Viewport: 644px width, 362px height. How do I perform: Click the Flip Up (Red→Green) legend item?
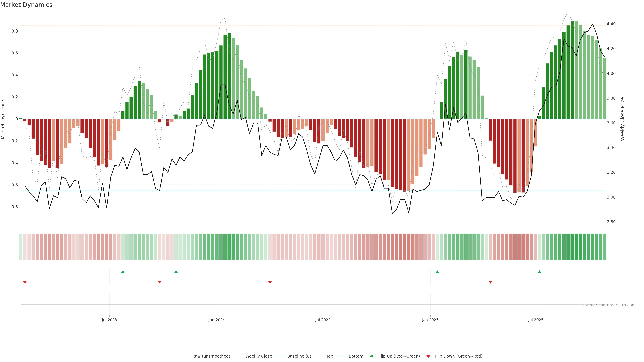(x=399, y=356)
